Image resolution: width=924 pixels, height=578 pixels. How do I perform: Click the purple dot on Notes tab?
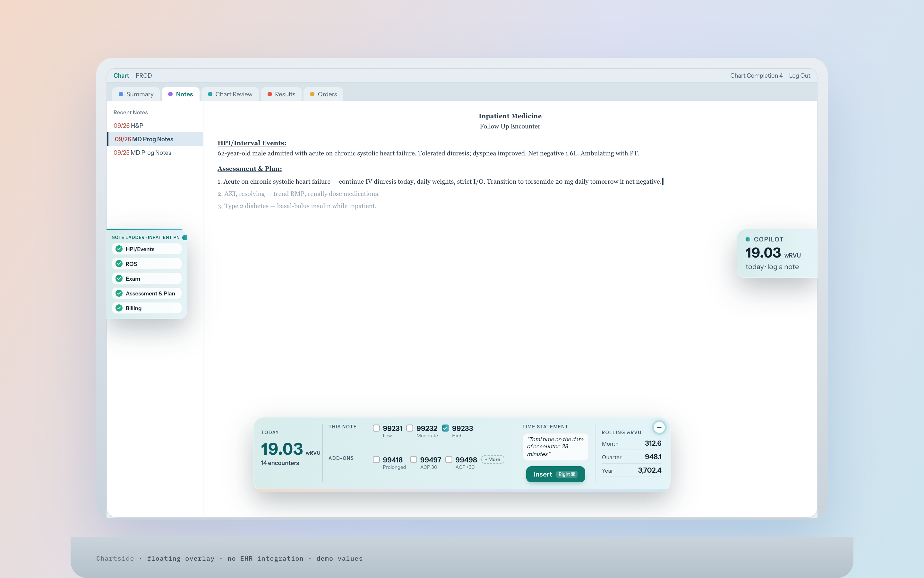tap(170, 94)
